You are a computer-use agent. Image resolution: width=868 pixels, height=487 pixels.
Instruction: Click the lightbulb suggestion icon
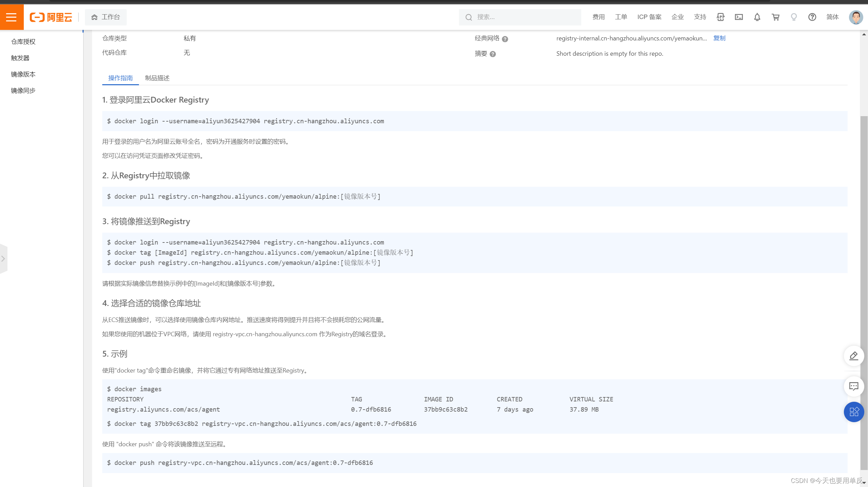(794, 17)
